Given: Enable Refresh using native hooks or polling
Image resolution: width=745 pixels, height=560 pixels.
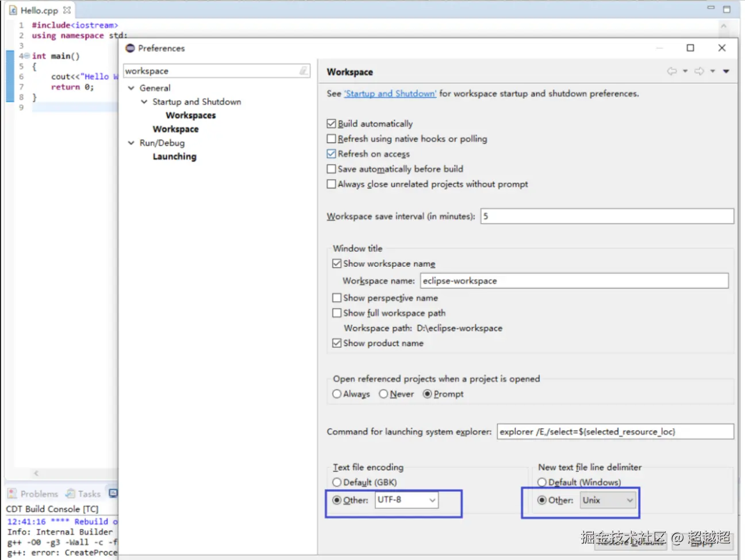Looking at the screenshot, I should click(331, 139).
